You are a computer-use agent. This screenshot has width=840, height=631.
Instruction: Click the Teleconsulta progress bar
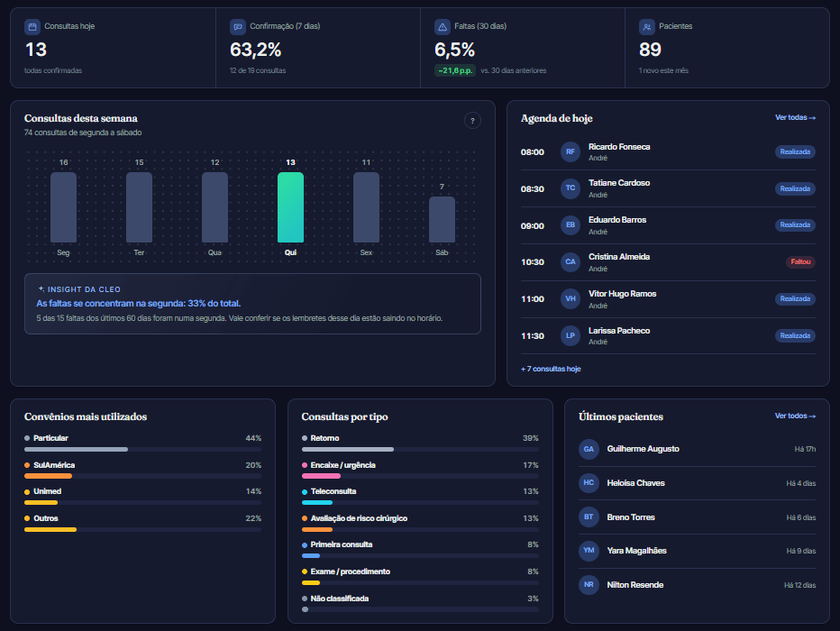point(420,502)
